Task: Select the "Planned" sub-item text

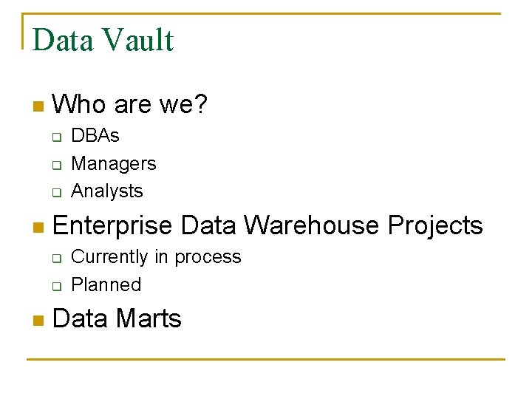Action: 106,284
